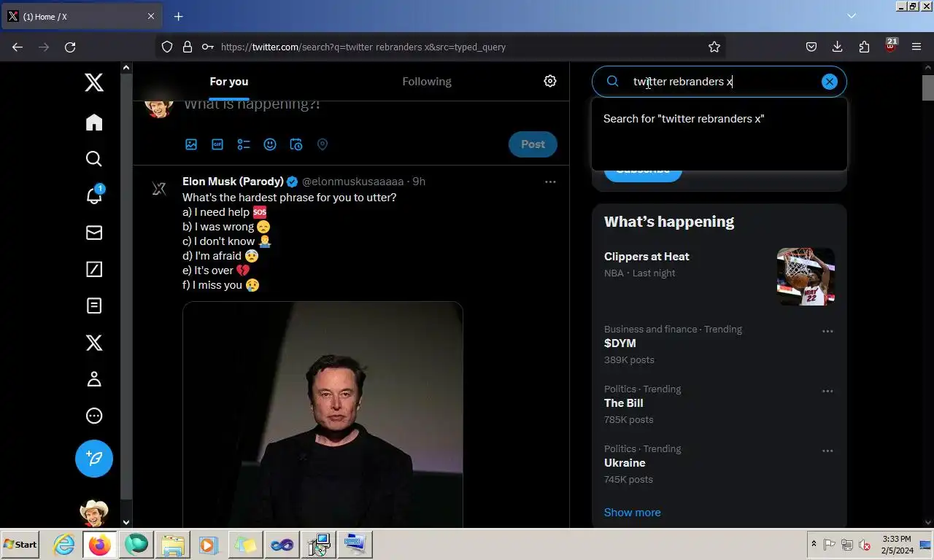Open browser downloads arrow icon
The height and width of the screenshot is (560, 934).
point(838,47)
